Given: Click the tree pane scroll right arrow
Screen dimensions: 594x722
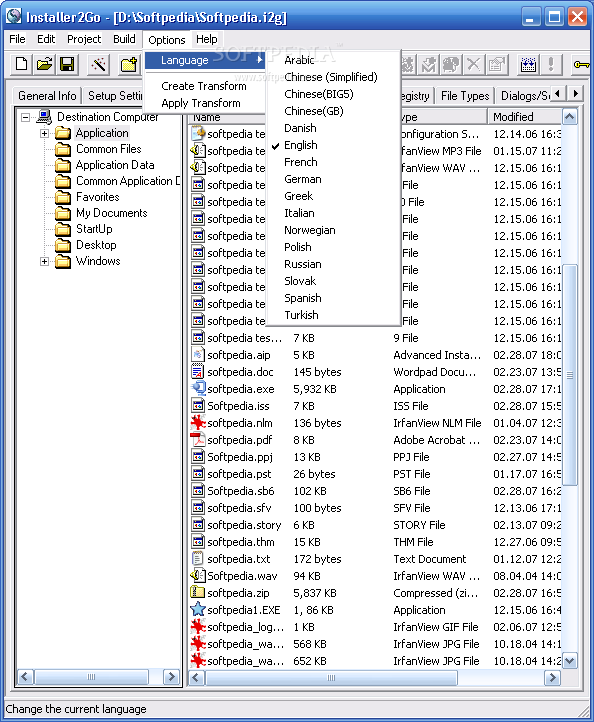Looking at the screenshot, I should pos(171,677).
